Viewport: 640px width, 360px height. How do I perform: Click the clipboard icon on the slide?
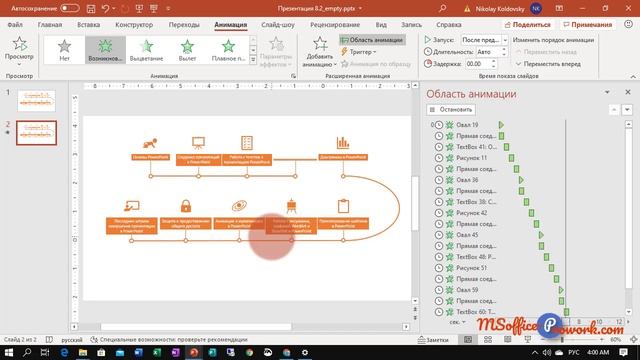click(343, 206)
